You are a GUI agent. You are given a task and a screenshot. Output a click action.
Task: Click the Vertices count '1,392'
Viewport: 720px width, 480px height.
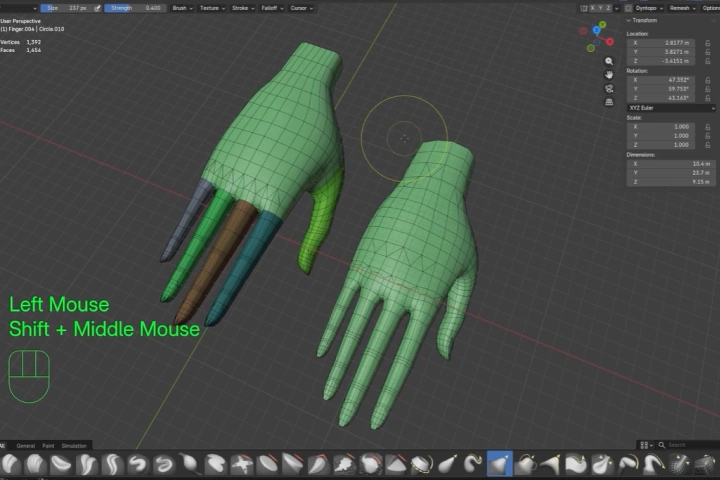pyautogui.click(x=34, y=42)
